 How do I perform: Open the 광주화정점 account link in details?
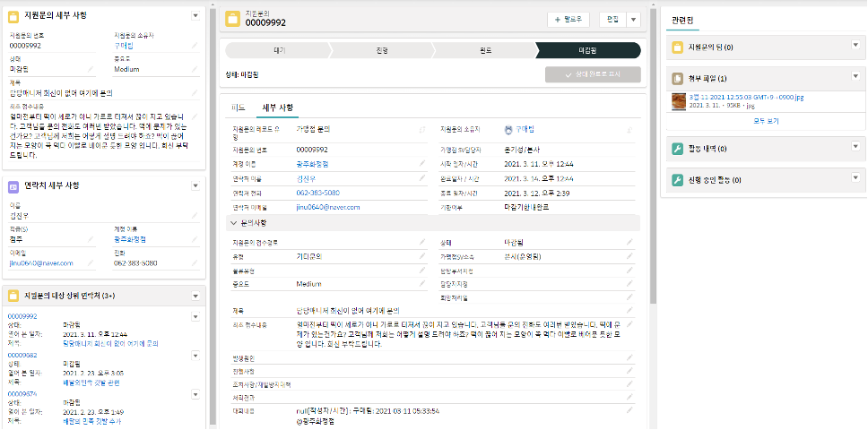pyautogui.click(x=311, y=165)
